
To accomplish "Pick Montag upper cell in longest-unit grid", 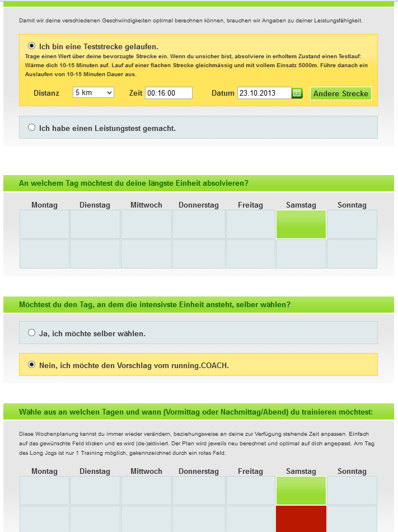I will click(44, 224).
